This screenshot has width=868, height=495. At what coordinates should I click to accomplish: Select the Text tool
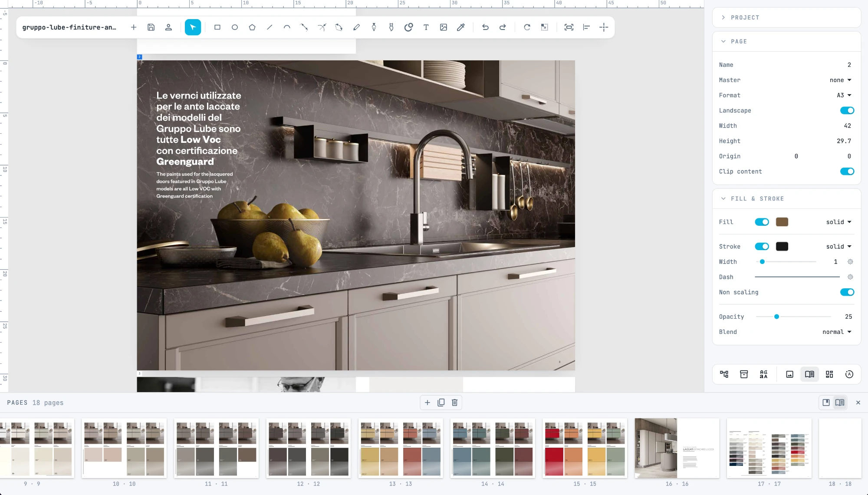[426, 27]
